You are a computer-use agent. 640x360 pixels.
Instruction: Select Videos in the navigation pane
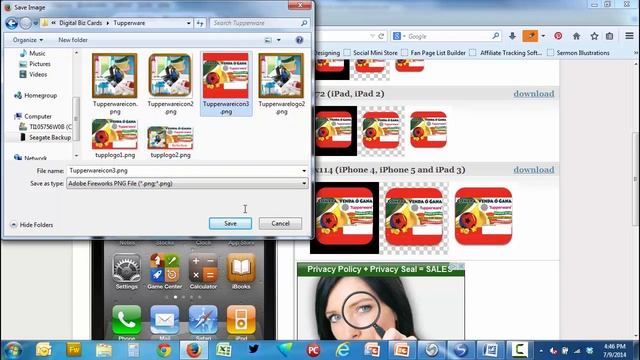[x=33, y=75]
